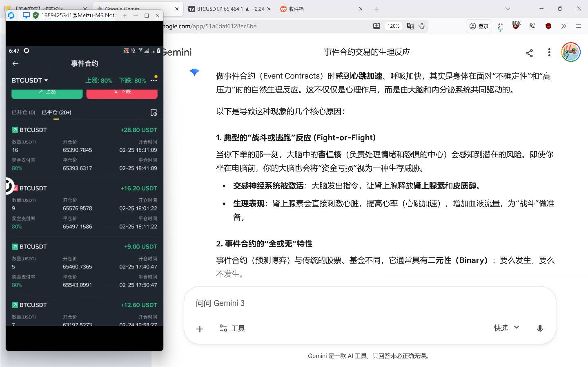The image size is (588, 367).
Task: Open the order history icon in contract app
Action: tap(154, 112)
